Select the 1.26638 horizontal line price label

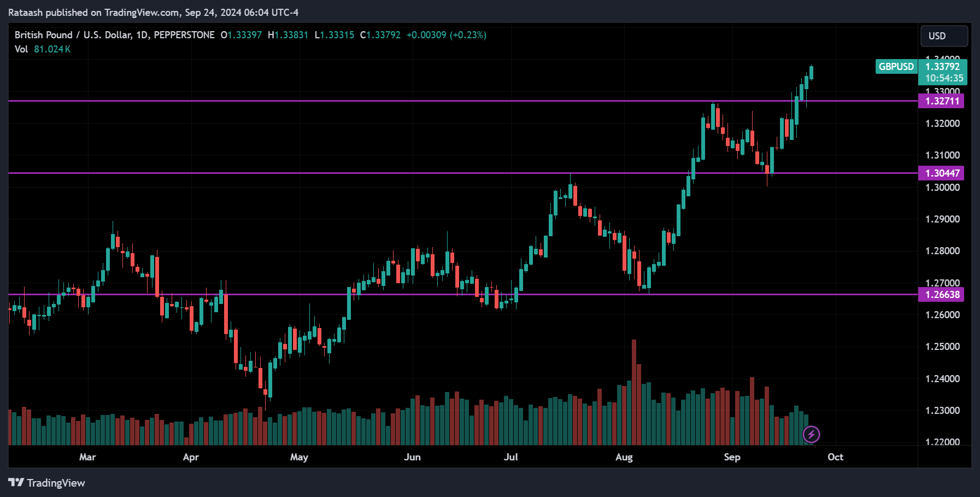coord(942,295)
